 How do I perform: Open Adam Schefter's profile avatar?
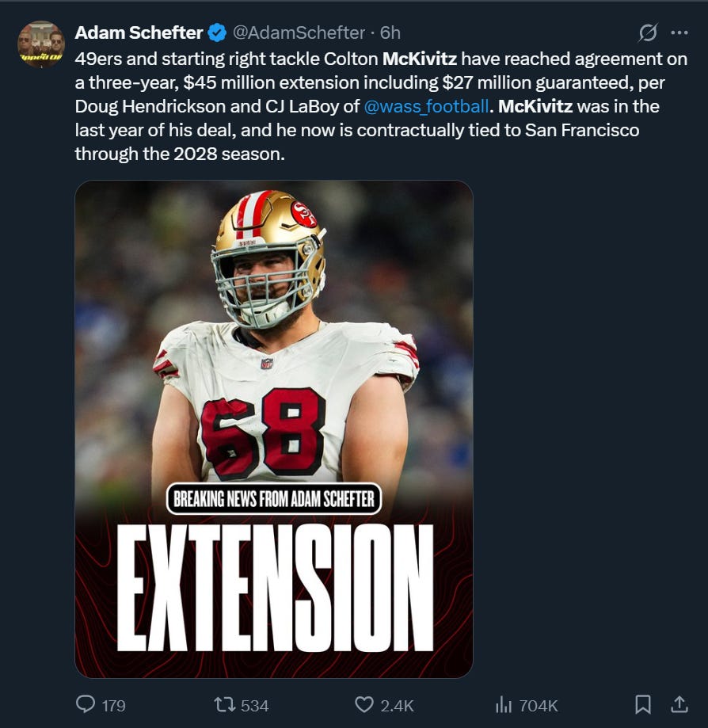(41, 44)
